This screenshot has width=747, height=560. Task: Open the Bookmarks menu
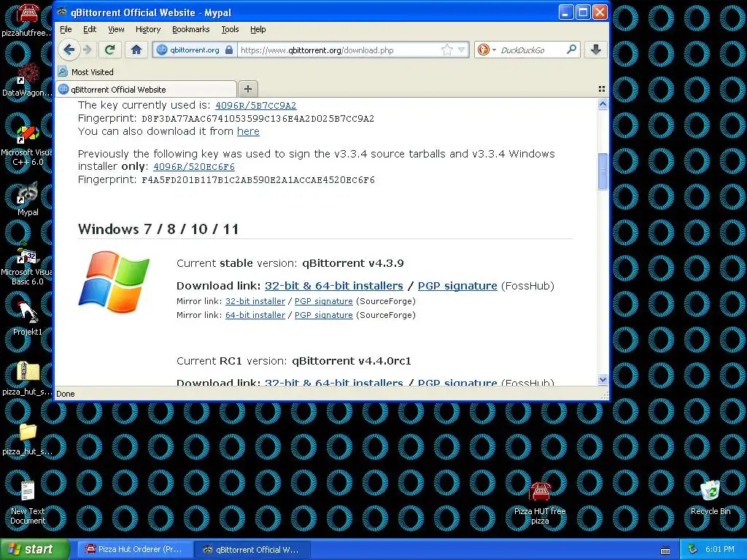[x=190, y=29]
